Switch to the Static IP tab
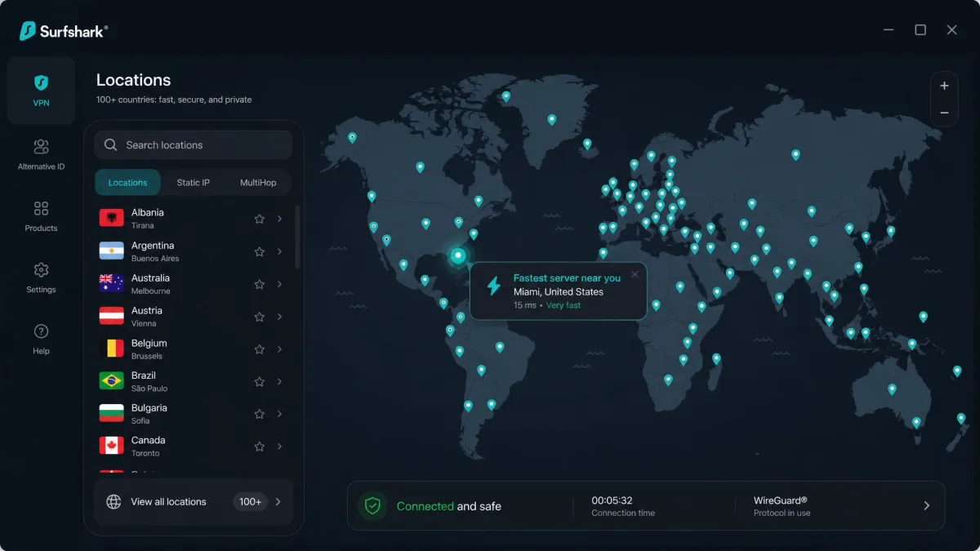The height and width of the screenshot is (551, 980). pos(194,183)
